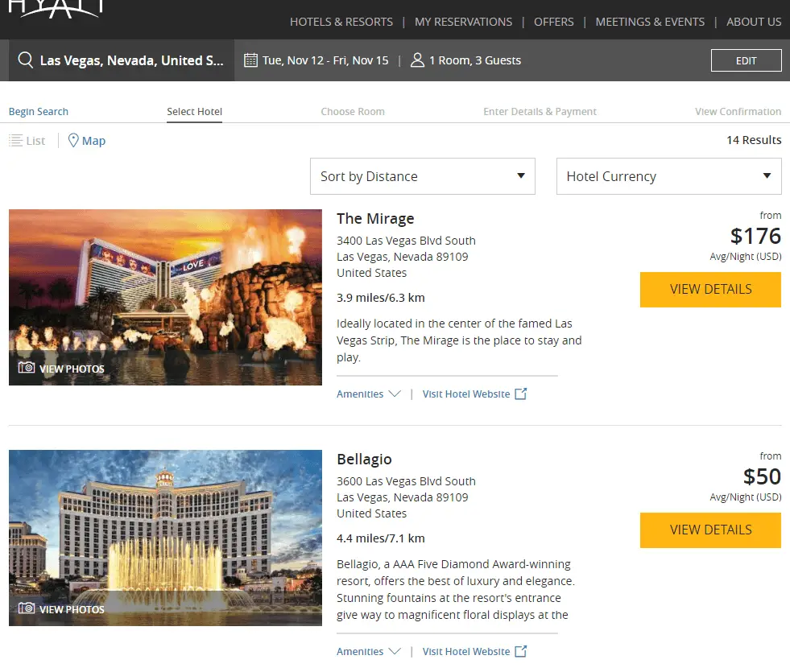Viewport: 790px width, 672px height.
Task: Click external link icon for The Mirage website
Action: tap(521, 394)
